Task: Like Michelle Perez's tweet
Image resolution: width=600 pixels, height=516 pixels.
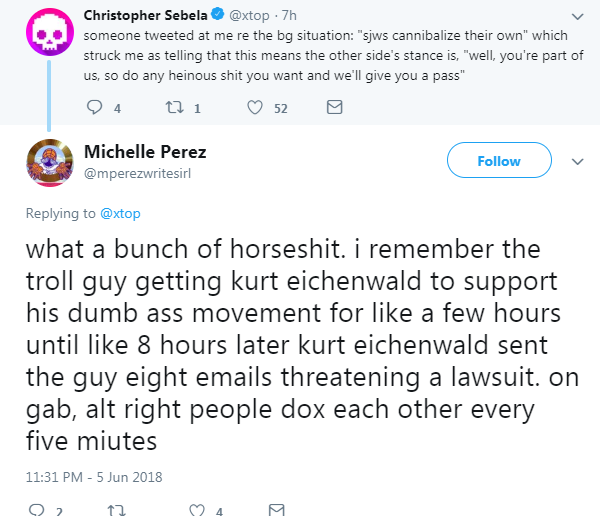Action: pos(197,510)
